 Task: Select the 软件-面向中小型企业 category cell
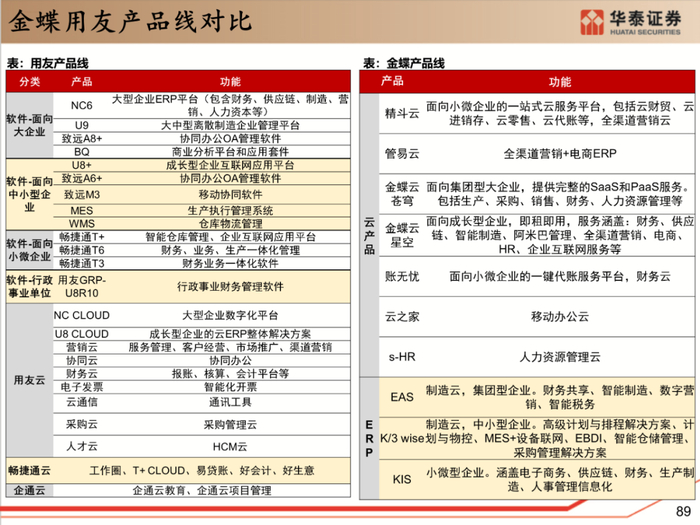point(29,194)
